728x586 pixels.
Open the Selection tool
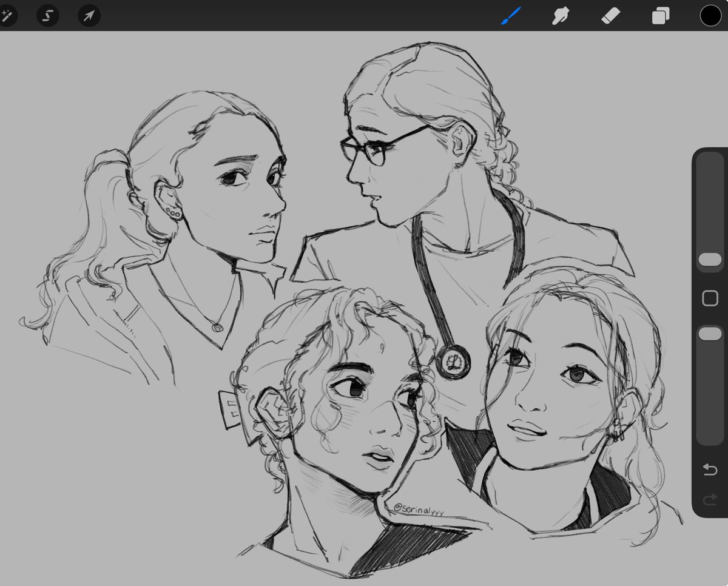pyautogui.click(x=47, y=16)
